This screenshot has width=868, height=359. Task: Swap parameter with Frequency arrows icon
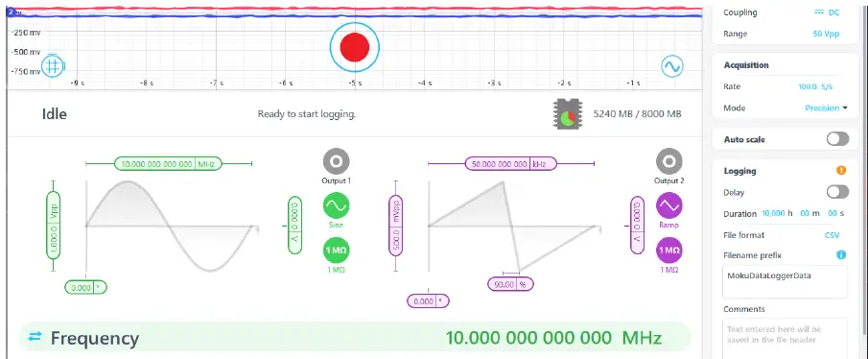[x=35, y=336]
